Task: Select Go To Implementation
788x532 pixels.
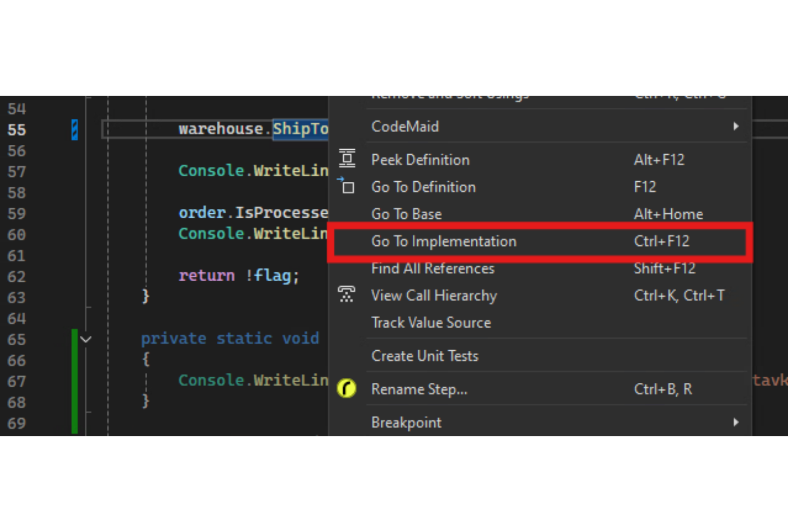Action: click(x=444, y=241)
